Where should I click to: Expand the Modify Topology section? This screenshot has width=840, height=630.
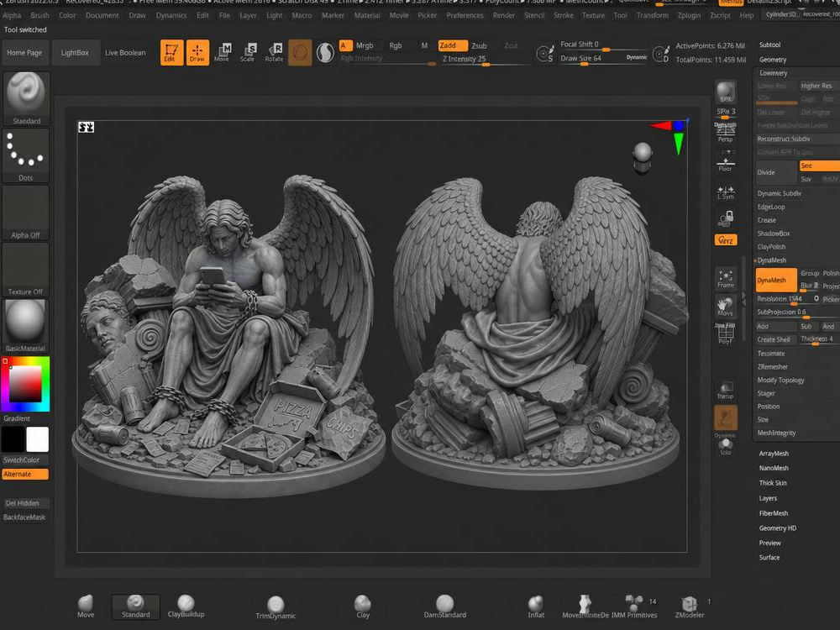click(x=780, y=381)
